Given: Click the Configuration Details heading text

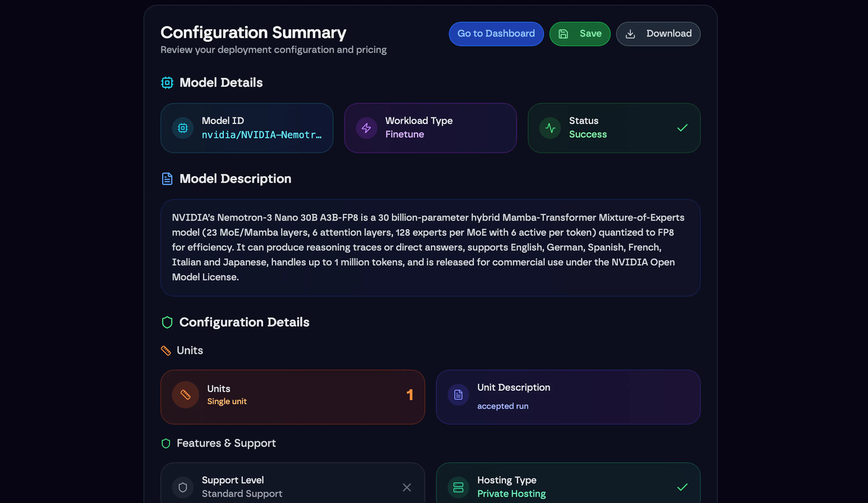Looking at the screenshot, I should (244, 322).
